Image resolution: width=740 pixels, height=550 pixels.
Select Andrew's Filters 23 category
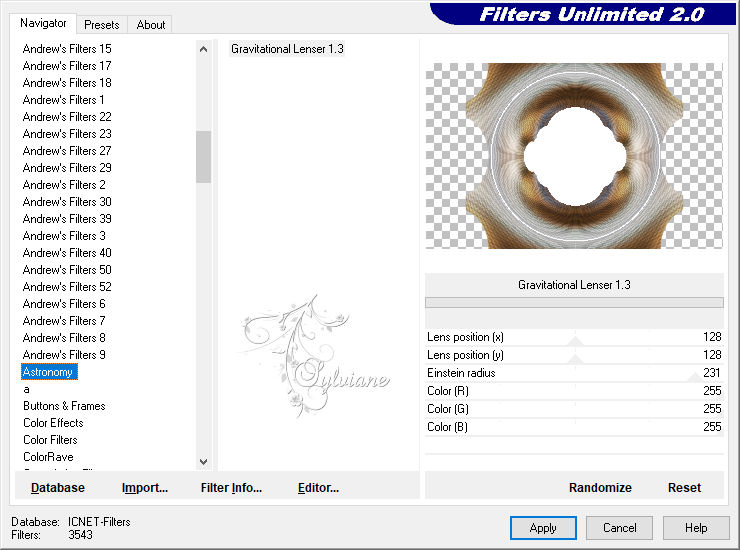tap(67, 134)
